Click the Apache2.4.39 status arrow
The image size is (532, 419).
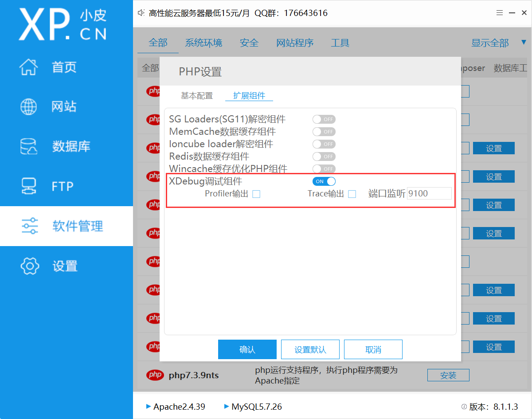[148, 407]
